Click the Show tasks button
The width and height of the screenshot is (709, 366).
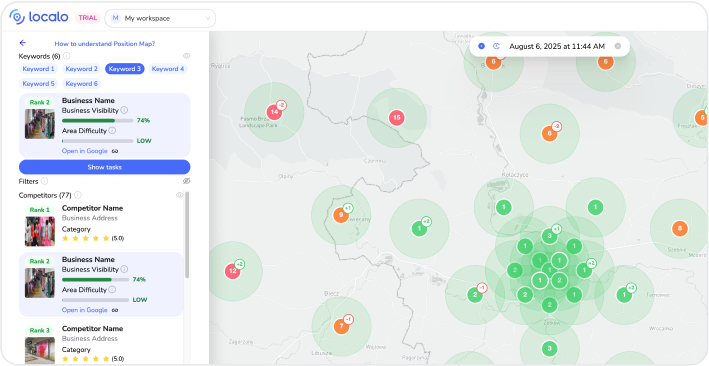click(x=104, y=167)
